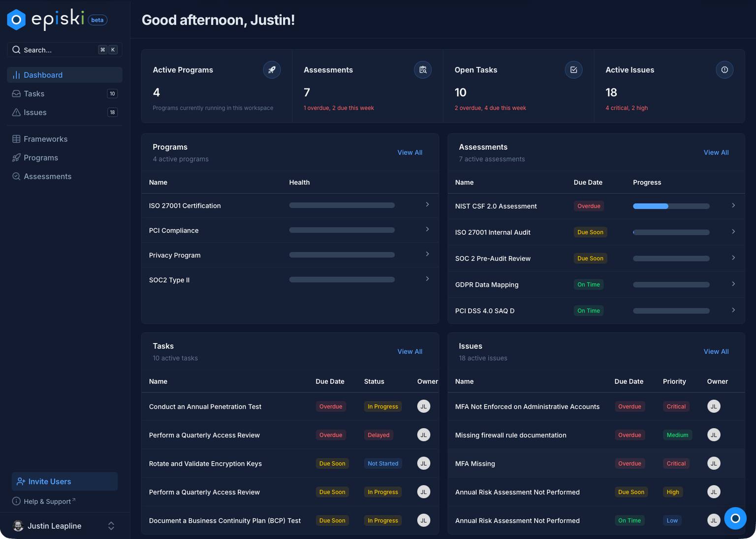Click the NIST CSF 2.0 progress bar
The height and width of the screenshot is (539, 756).
click(671, 206)
